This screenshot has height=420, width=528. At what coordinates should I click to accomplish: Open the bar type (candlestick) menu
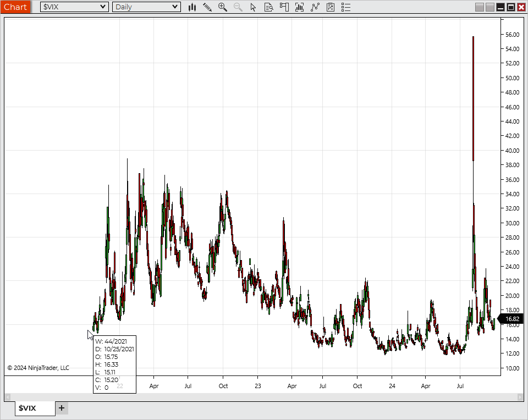[x=193, y=7]
